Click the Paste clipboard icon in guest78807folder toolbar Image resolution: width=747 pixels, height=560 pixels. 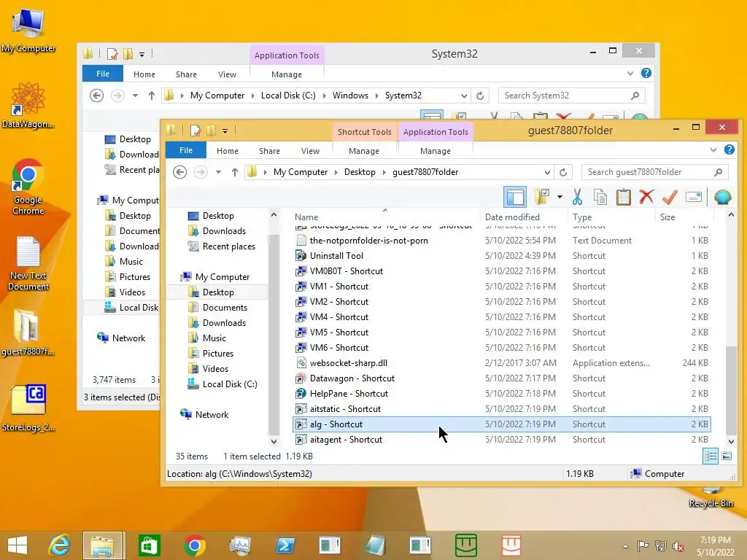point(623,197)
